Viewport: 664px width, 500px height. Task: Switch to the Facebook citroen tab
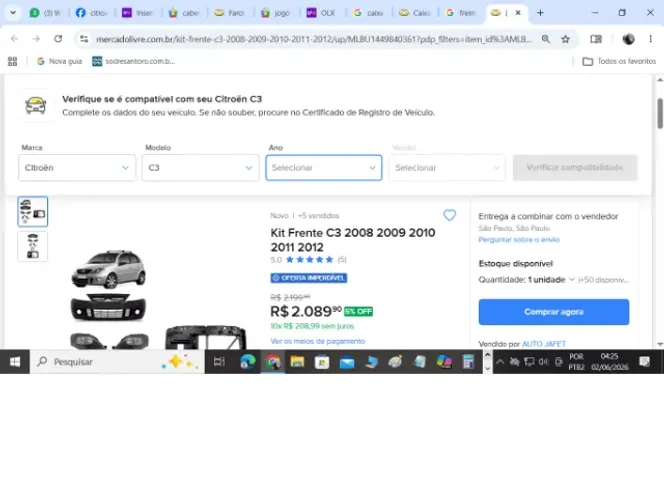pyautogui.click(x=91, y=13)
